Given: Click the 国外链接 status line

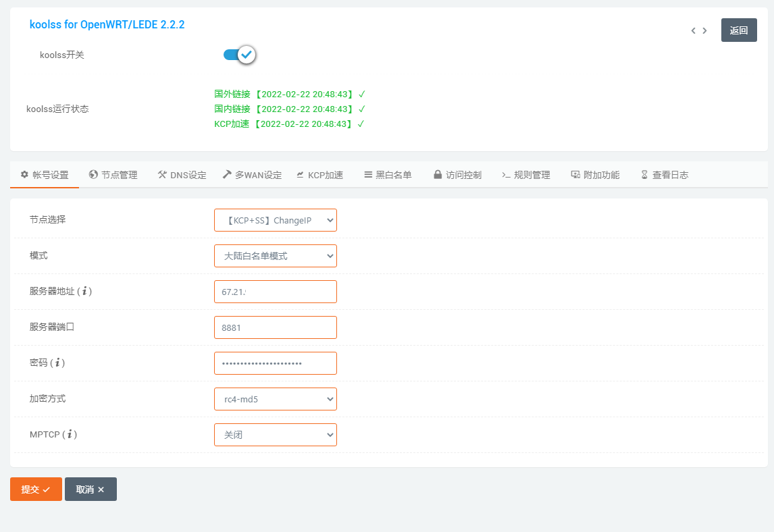Looking at the screenshot, I should pos(290,95).
